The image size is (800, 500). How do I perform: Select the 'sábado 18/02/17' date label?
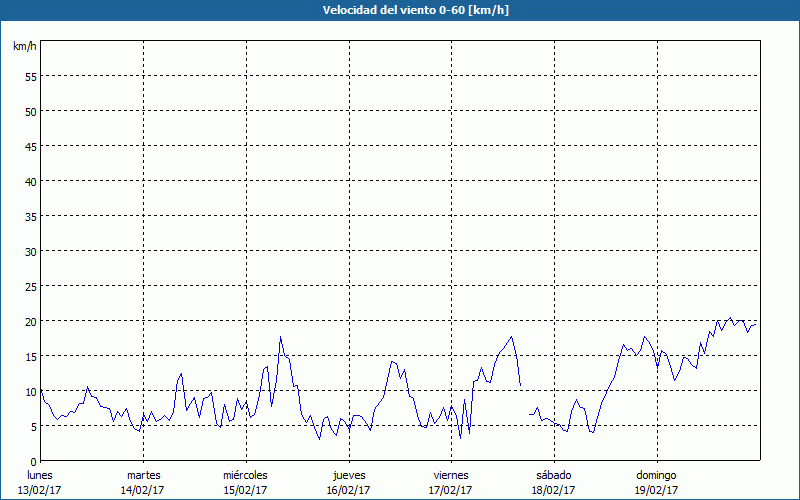(553, 482)
